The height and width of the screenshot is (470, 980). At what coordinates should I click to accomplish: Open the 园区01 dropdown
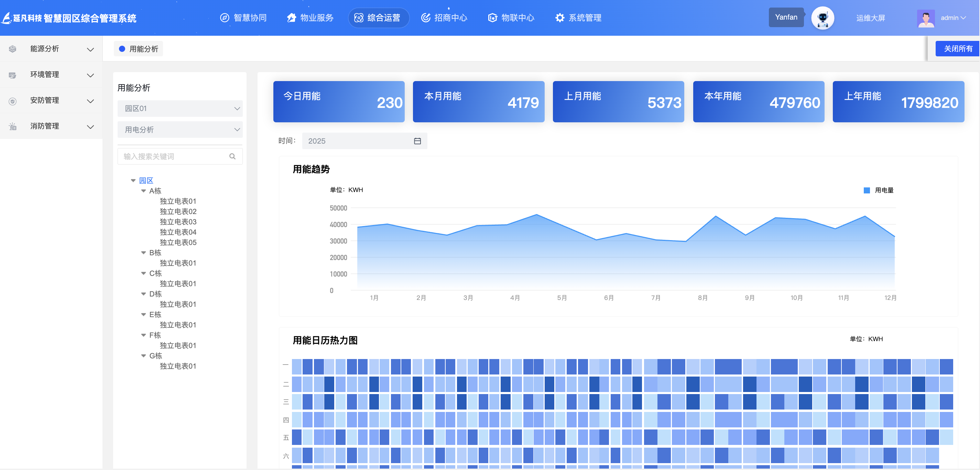coord(180,108)
